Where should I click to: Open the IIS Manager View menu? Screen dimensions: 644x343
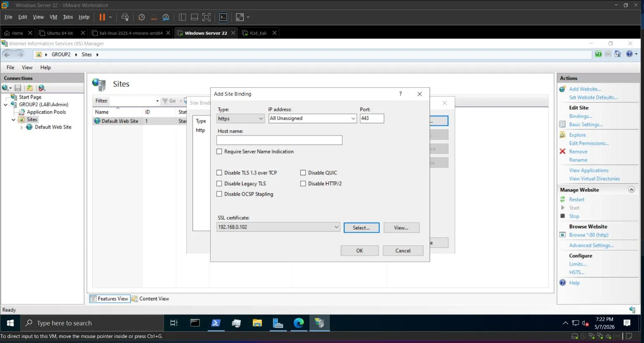coord(27,67)
